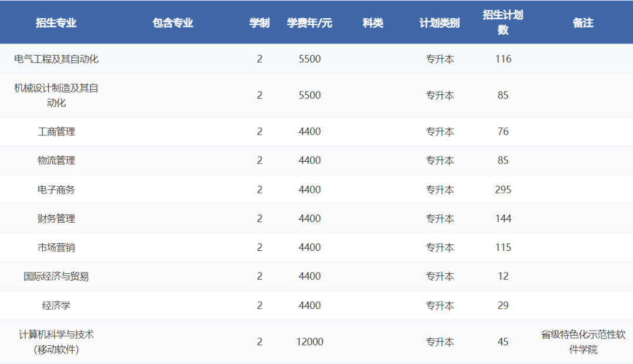Click the 科类 column header
This screenshot has height=364, width=633.
coord(373,23)
